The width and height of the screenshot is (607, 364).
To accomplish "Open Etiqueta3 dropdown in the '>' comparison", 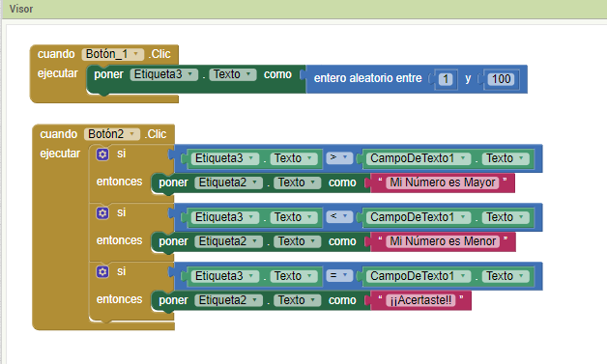I will tap(224, 158).
